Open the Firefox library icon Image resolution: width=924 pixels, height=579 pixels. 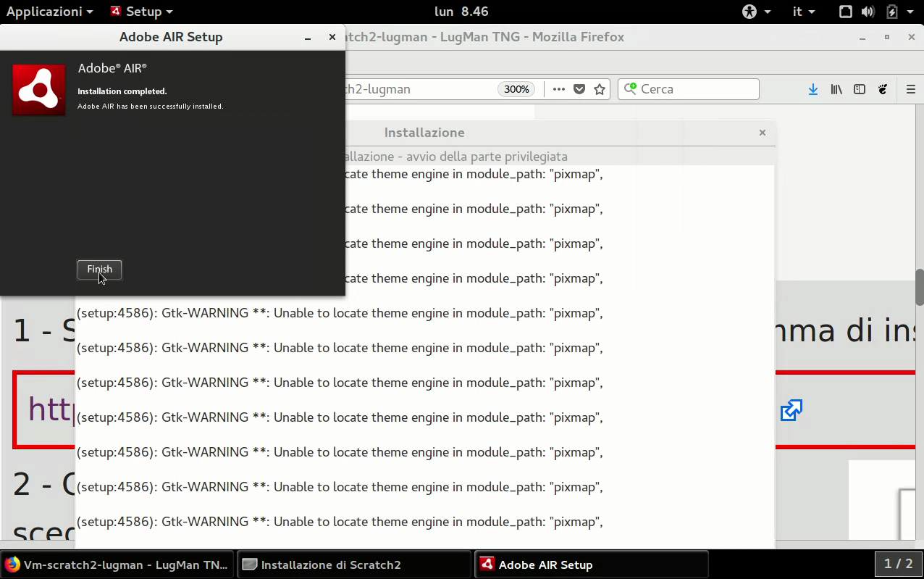836,89
